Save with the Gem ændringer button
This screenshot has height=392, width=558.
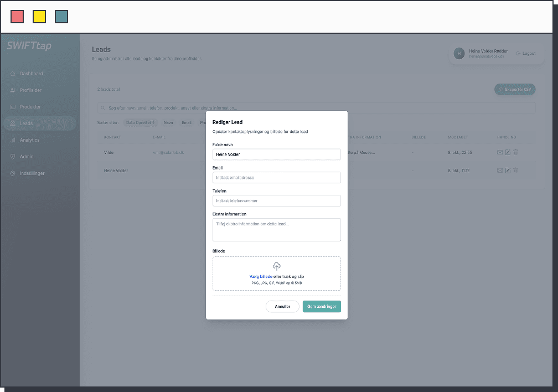click(322, 306)
